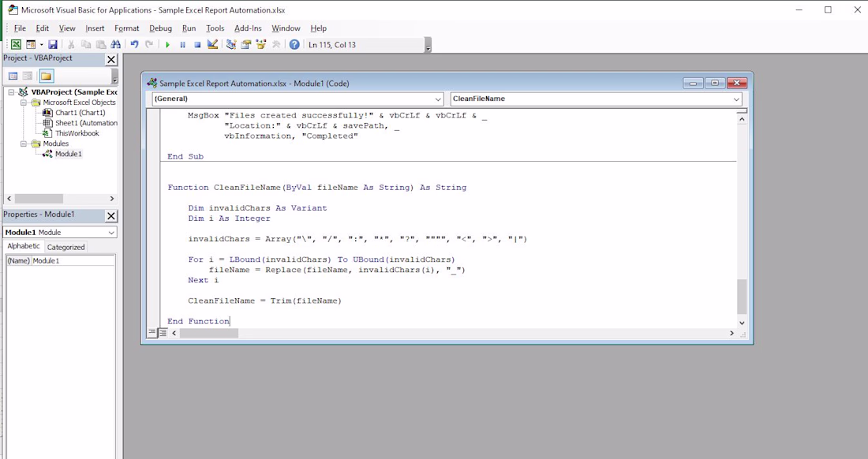The image size is (868, 459).
Task: Collapse the Modules folder node
Action: [24, 144]
